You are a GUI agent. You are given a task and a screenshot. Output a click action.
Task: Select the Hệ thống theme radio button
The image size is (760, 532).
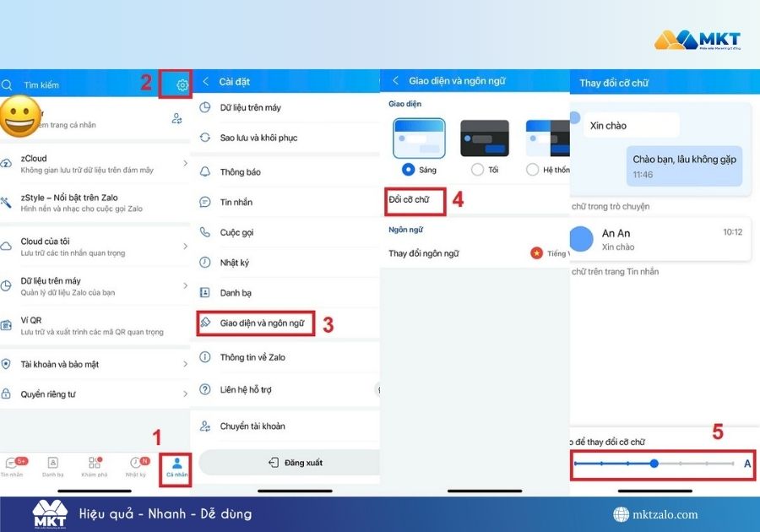[533, 169]
